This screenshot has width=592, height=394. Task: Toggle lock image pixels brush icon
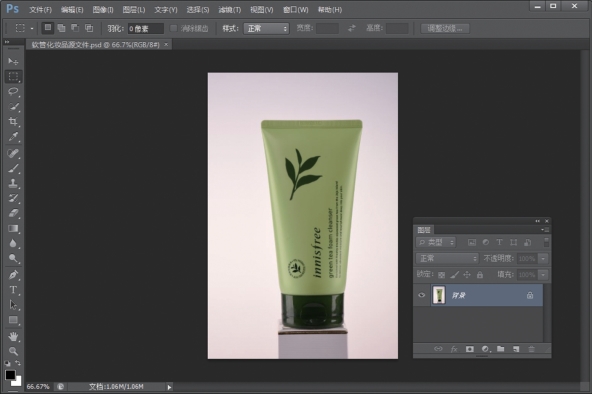coord(454,275)
